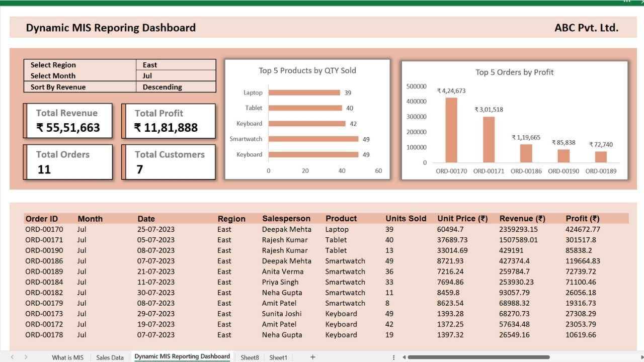Open sort order cell showing Descending
Image resolution: width=644 pixels, height=362 pixels.
pos(176,87)
